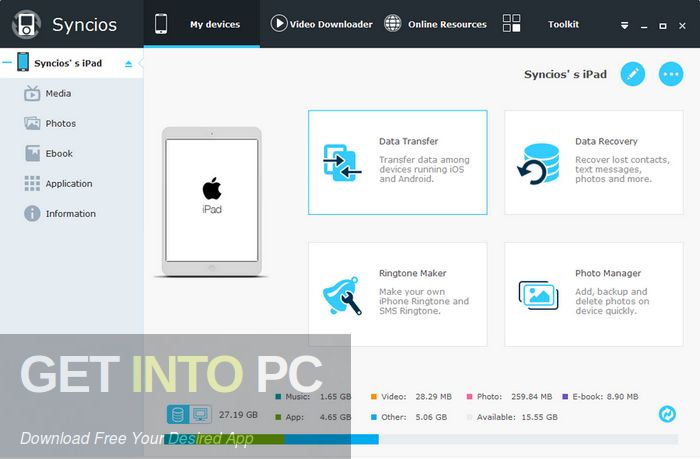Click the 27.19 GB total capacity text

[x=238, y=415]
